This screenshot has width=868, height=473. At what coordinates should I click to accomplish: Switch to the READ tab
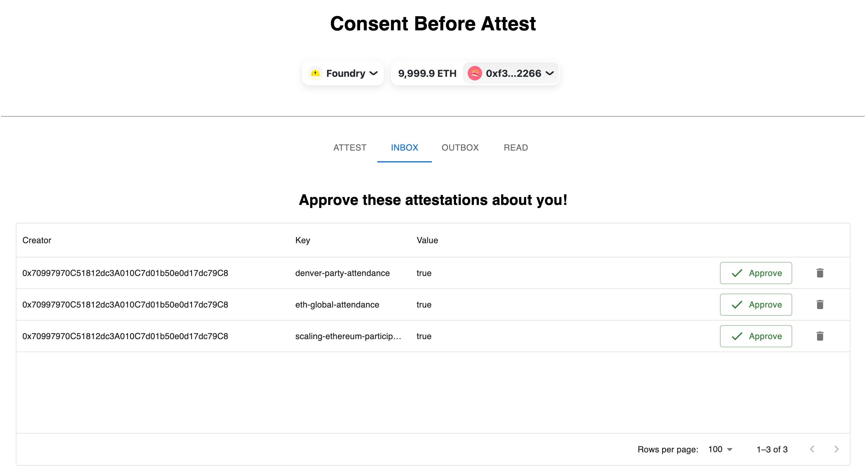(516, 148)
